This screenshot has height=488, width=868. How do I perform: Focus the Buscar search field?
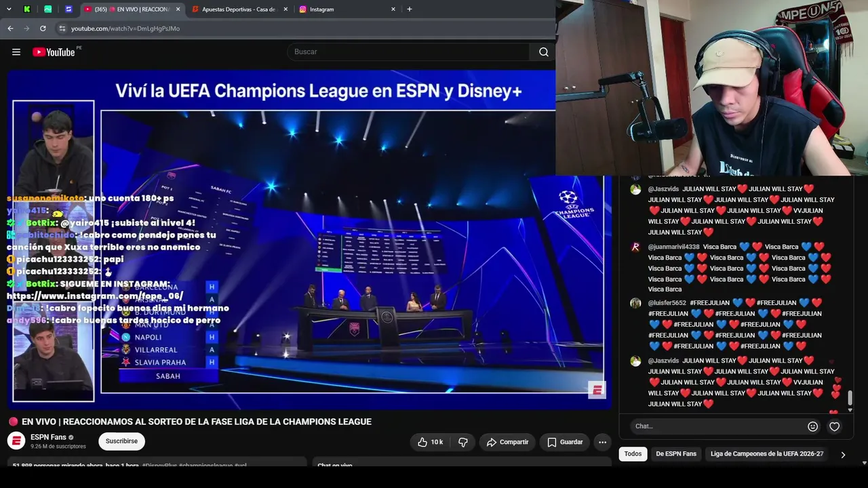click(x=409, y=52)
